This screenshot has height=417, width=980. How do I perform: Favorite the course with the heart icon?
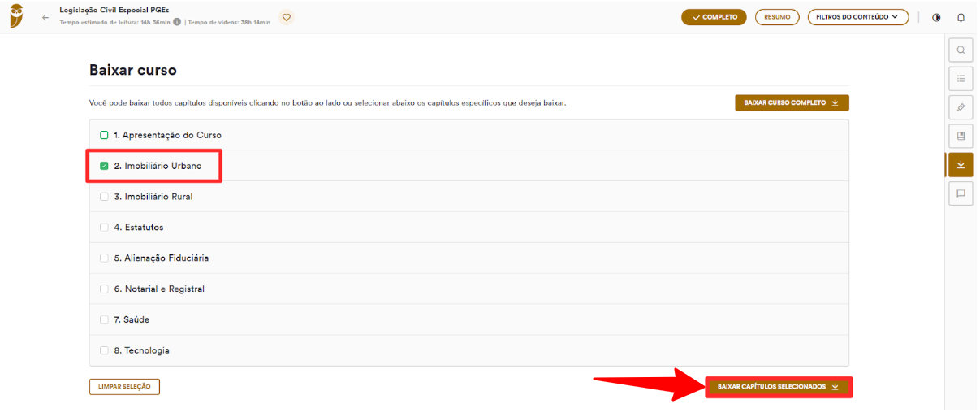[x=286, y=17]
